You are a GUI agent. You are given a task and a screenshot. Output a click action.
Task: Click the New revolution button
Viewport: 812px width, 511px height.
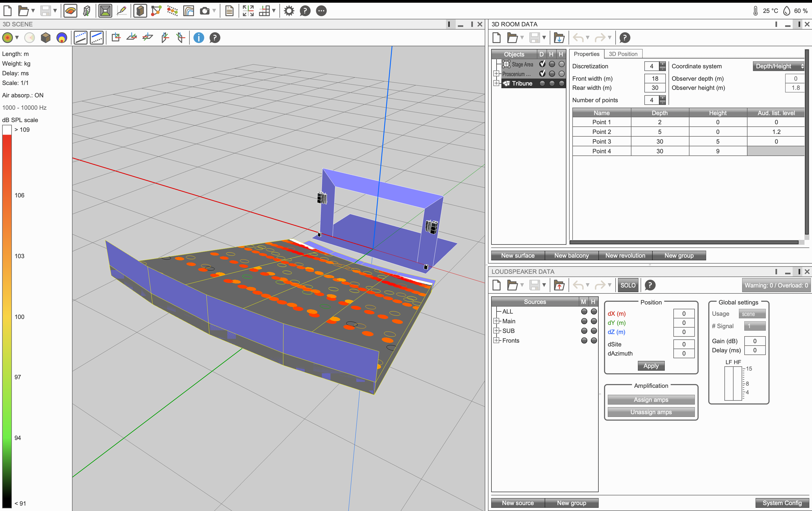point(625,256)
